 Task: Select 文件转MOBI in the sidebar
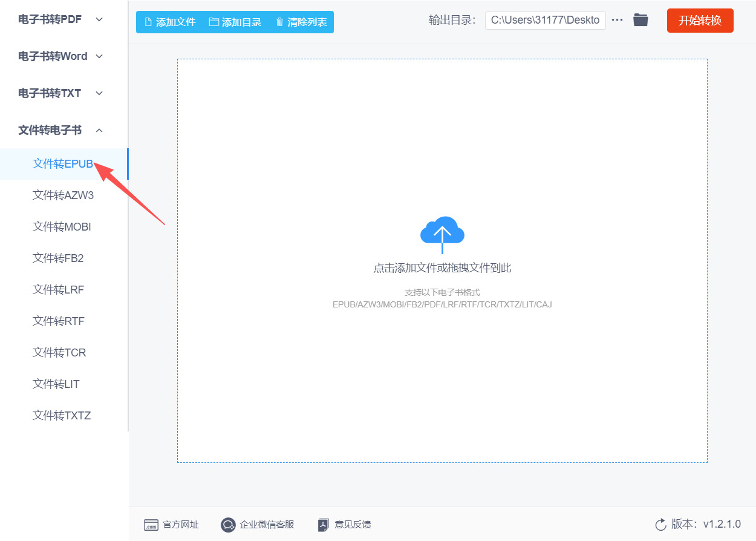click(x=64, y=227)
